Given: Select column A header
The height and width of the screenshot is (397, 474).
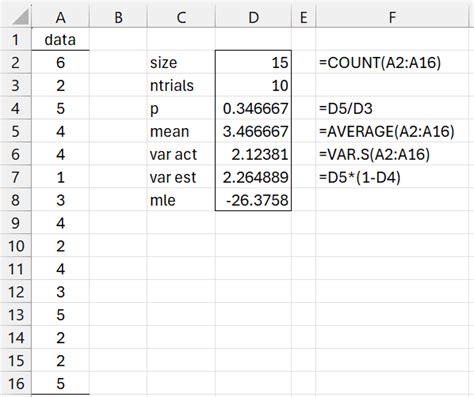Looking at the screenshot, I should pyautogui.click(x=60, y=17).
